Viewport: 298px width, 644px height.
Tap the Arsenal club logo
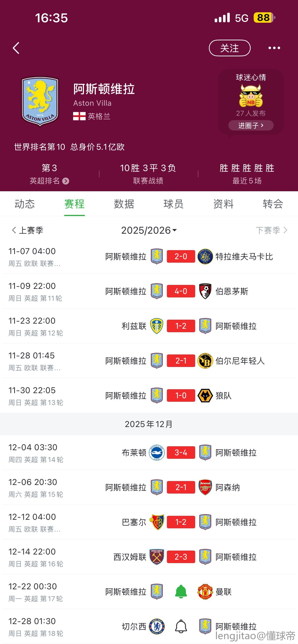205,487
